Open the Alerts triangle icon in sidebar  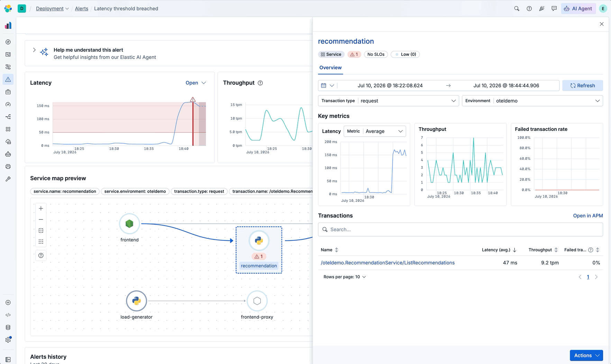(8, 79)
